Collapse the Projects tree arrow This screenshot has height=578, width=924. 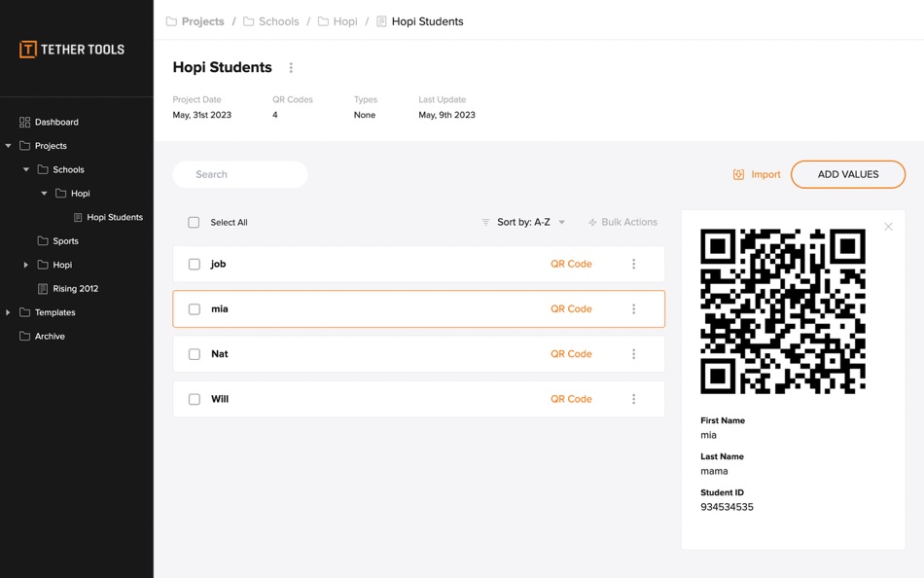(8, 146)
